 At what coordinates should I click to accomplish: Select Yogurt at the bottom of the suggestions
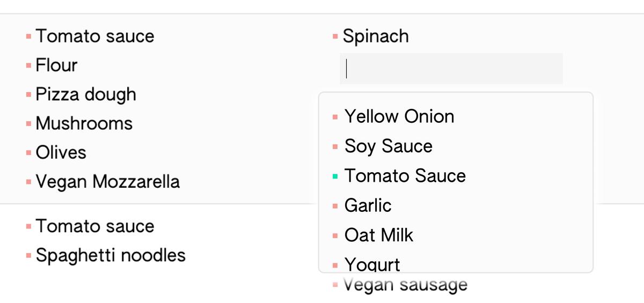tap(372, 264)
